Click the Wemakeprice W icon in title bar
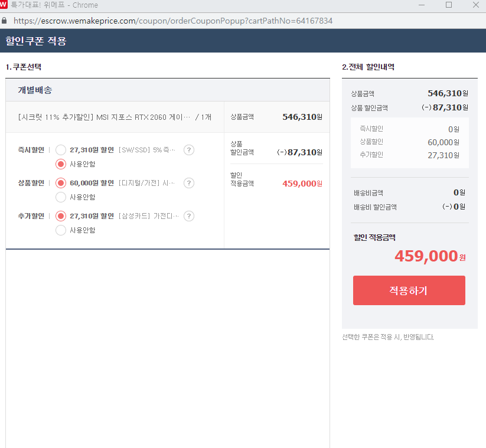The height and width of the screenshot is (448, 486). (4, 5)
